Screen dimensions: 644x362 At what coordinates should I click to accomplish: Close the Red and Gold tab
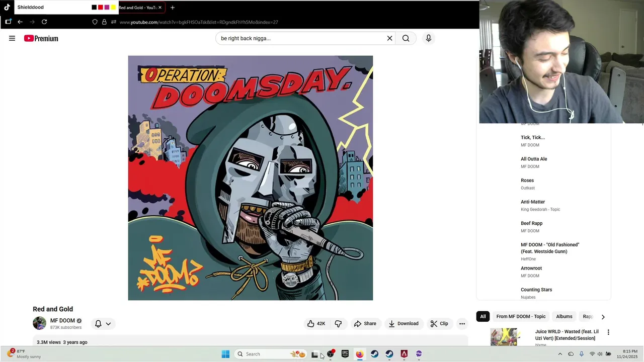coord(160,8)
